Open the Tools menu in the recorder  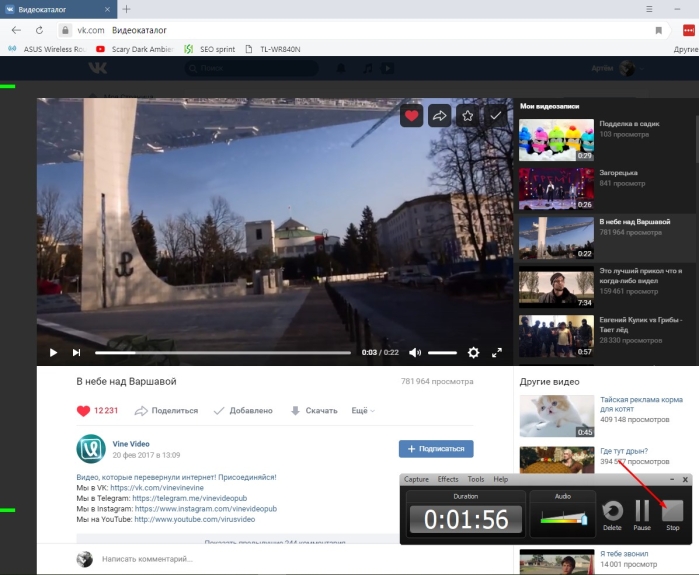[476, 479]
